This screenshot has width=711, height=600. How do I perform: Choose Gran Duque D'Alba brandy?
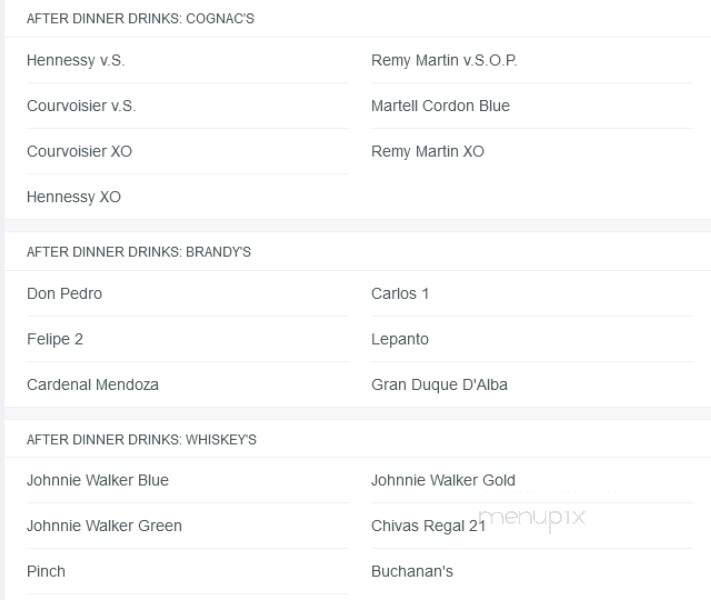click(439, 385)
